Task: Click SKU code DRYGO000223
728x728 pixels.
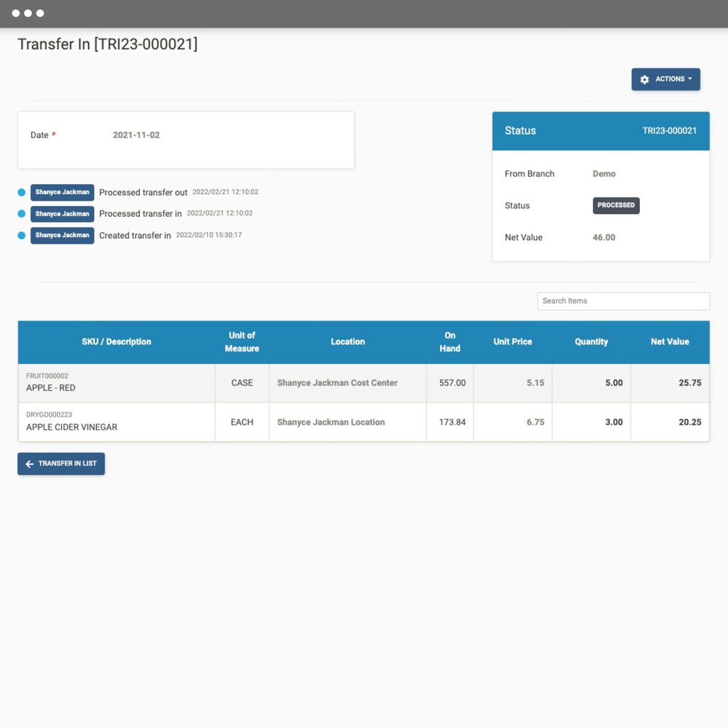Action: point(49,414)
